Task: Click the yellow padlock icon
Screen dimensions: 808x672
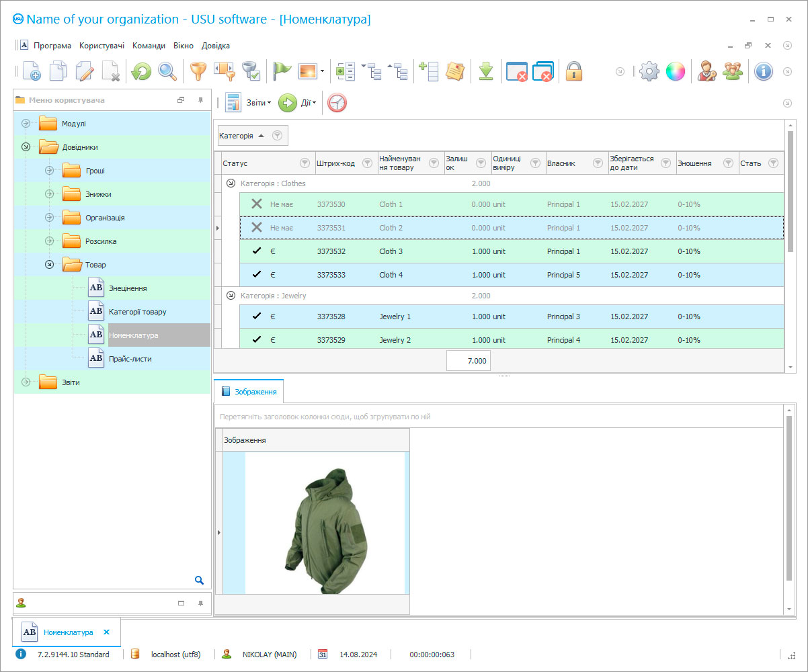Action: [x=573, y=71]
